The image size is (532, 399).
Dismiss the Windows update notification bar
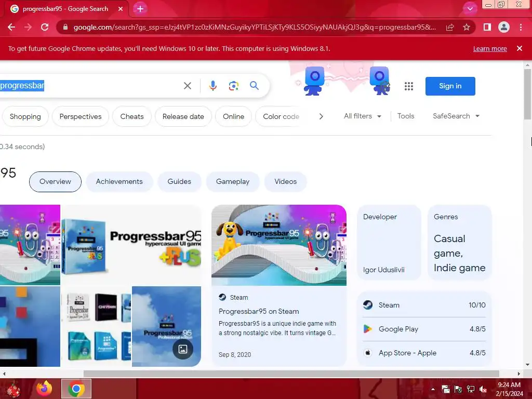coord(519,48)
